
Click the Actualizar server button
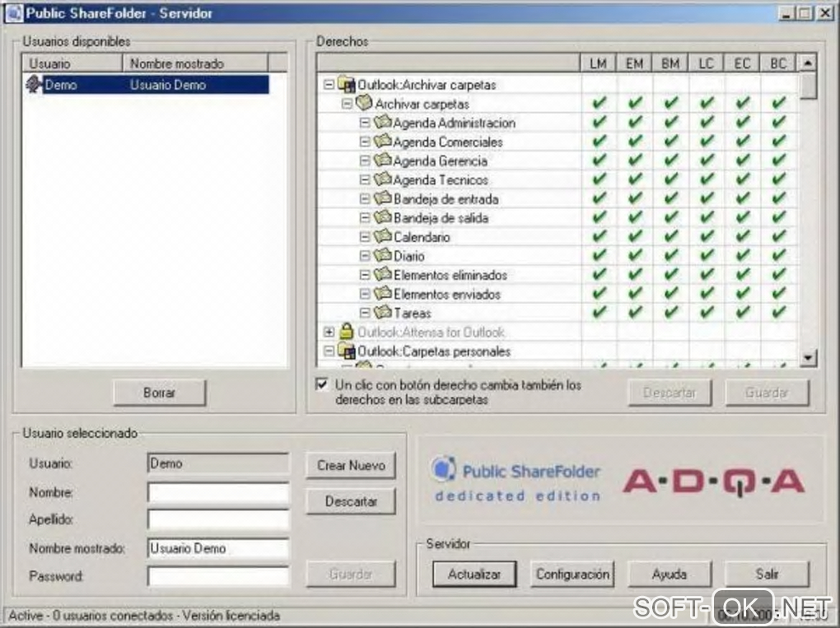coord(474,574)
